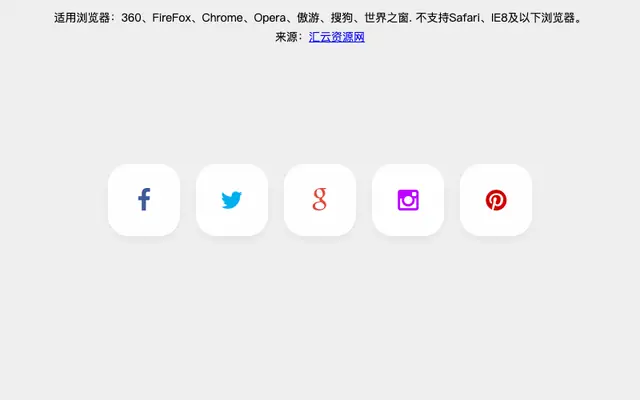Click the 适用浏览器 compatibility text line
Viewport: 640px width, 400px height.
coord(320,18)
